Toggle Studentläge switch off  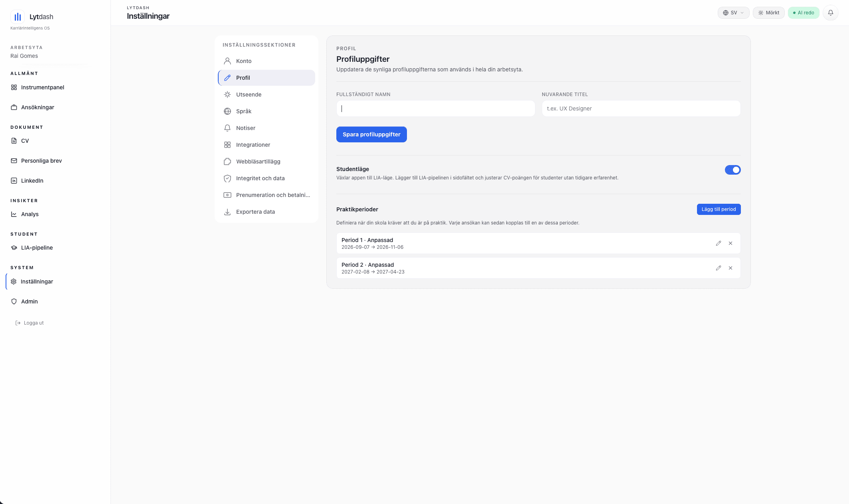(733, 170)
